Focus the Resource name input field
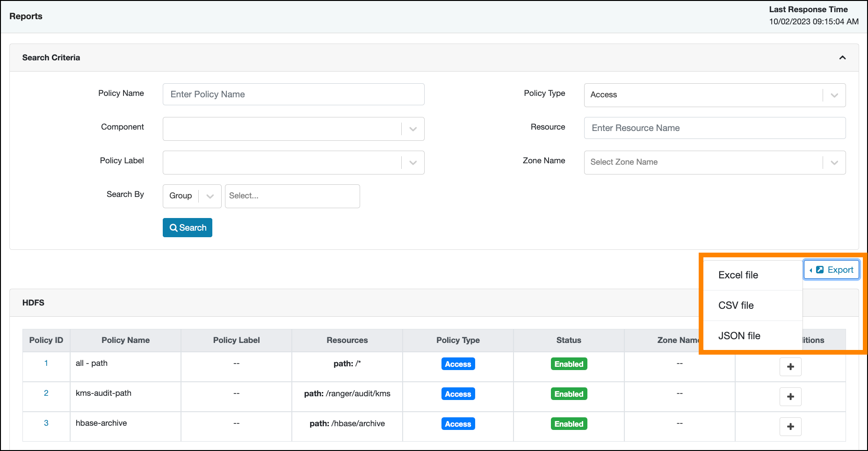The width and height of the screenshot is (868, 451). (714, 128)
